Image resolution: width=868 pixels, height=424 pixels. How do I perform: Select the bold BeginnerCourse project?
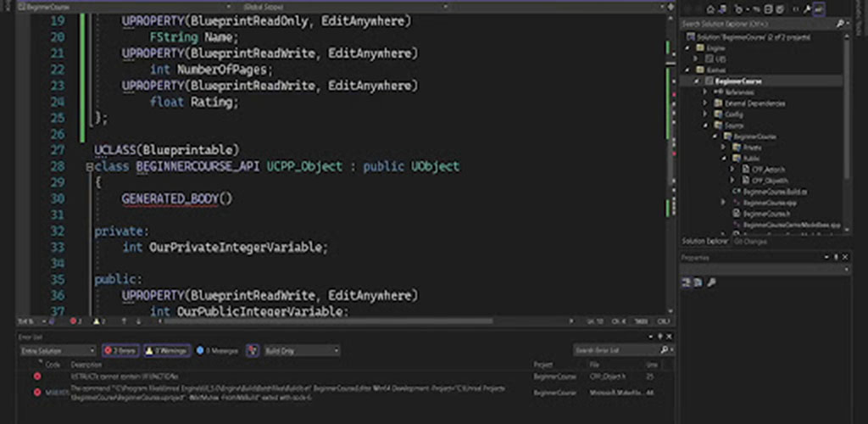[x=738, y=81]
